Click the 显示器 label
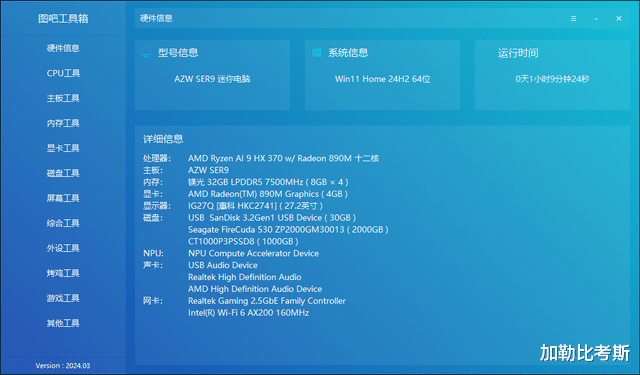This screenshot has width=640, height=375. coord(157,206)
